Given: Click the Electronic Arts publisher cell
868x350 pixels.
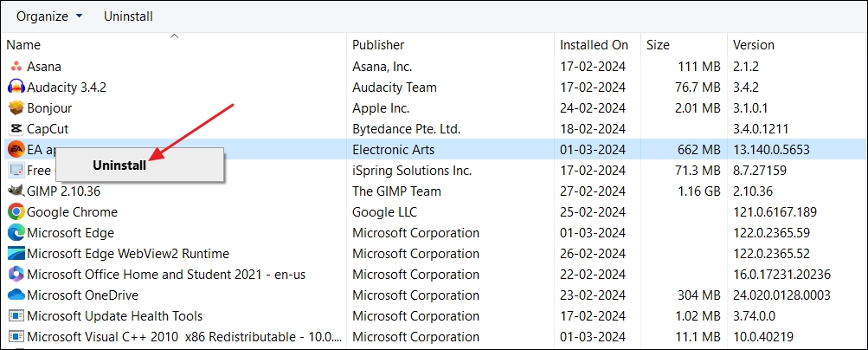Looking at the screenshot, I should [394, 150].
